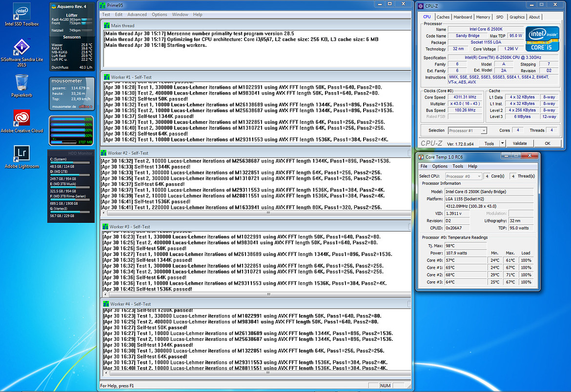Click the Core Temp title bar icon
This screenshot has width=571, height=392.
pyautogui.click(x=421, y=157)
